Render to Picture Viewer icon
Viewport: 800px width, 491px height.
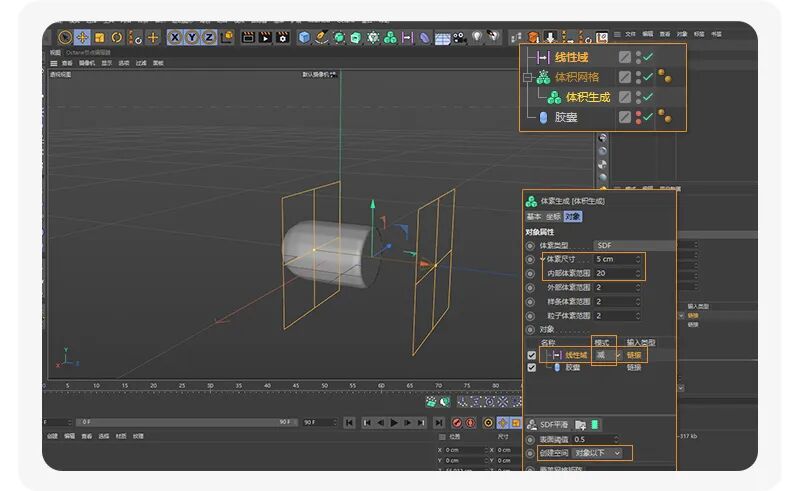click(x=265, y=37)
